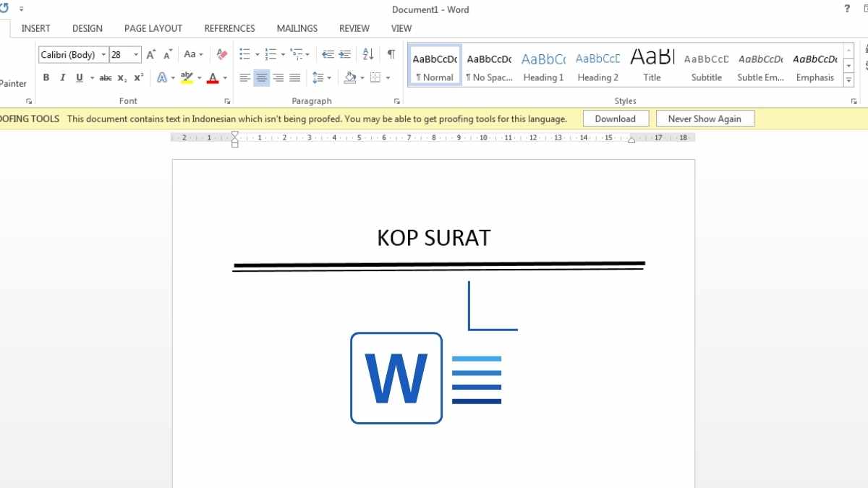This screenshot has width=868, height=488.
Task: Click the Text Effects and Typography icon
Action: [x=162, y=77]
